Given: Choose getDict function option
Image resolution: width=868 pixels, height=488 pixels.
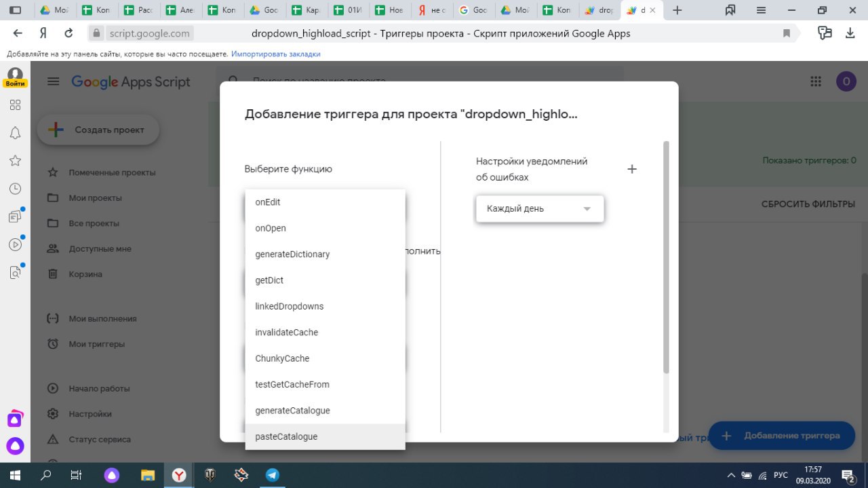Looking at the screenshot, I should coord(325,280).
